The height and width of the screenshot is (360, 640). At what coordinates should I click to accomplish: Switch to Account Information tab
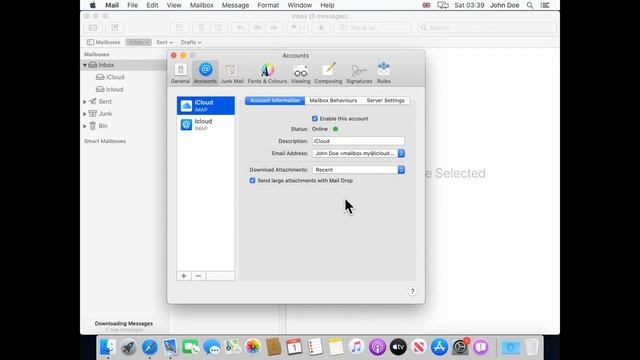[x=275, y=100]
